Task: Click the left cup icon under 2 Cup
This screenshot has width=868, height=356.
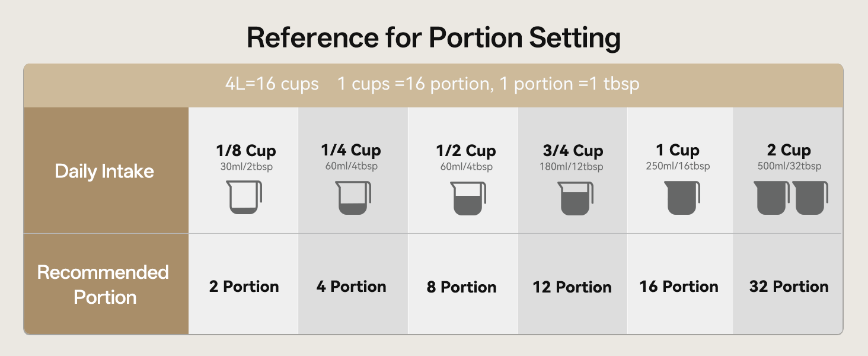Action: point(771,198)
